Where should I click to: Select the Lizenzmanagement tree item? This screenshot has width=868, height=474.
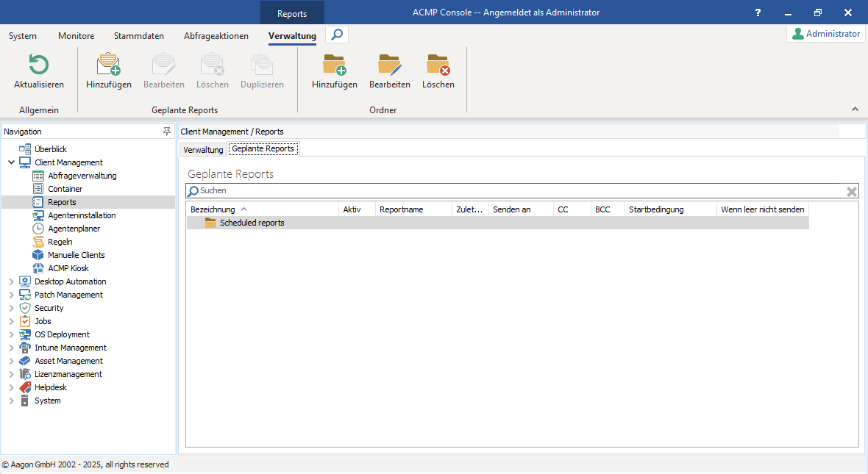[x=68, y=375]
